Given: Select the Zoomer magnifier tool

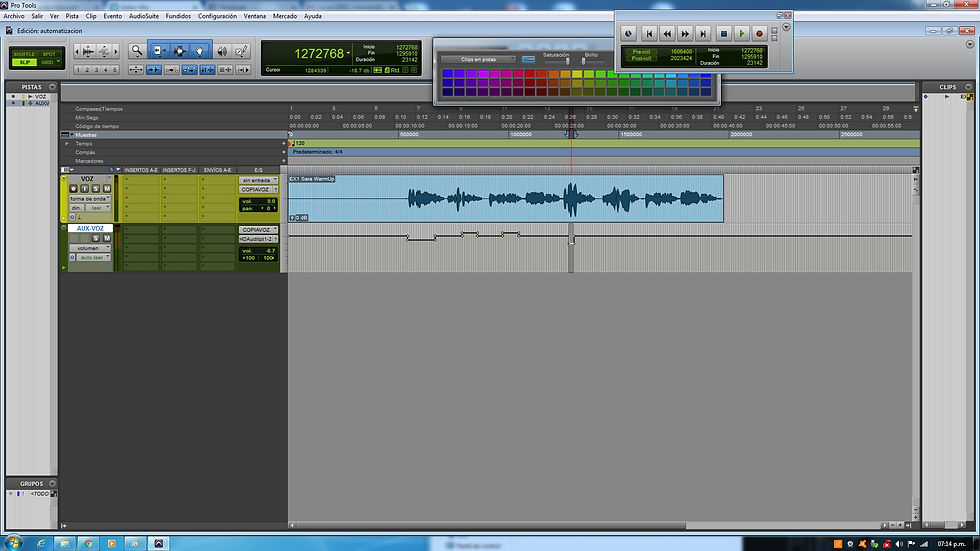Looking at the screenshot, I should (136, 51).
